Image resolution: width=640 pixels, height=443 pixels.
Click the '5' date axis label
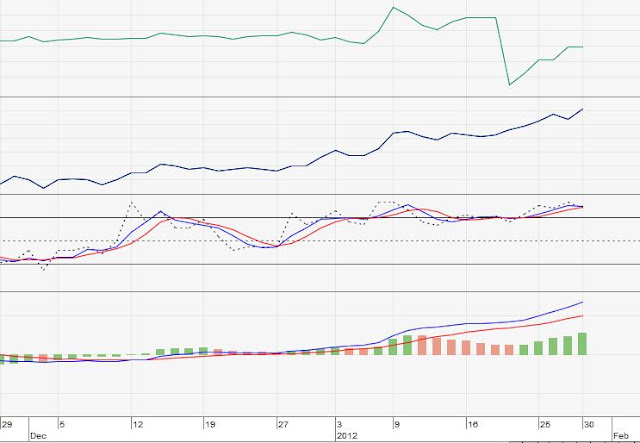[x=62, y=425]
